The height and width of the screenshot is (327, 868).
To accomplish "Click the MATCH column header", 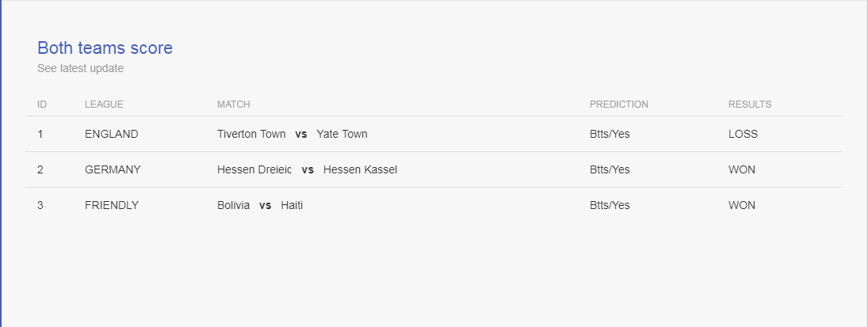I will pos(234,105).
